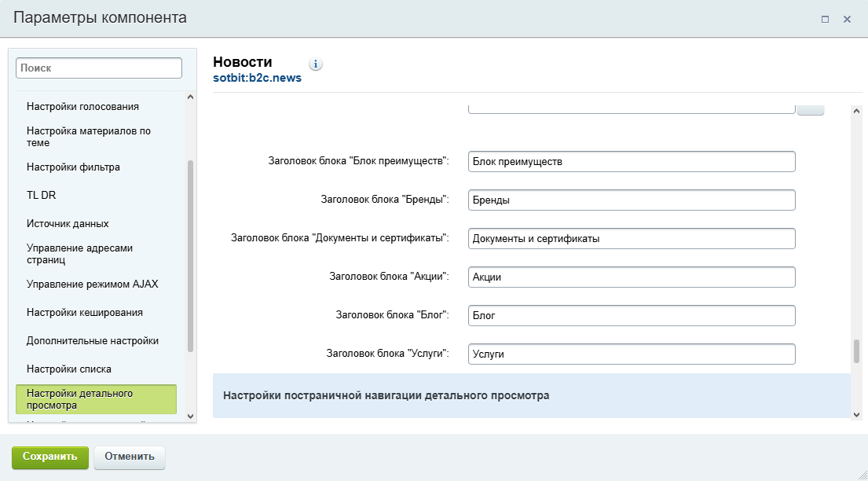The image size is (868, 481).
Task: Click the left sidebar scroll up arrow
Action: [x=190, y=97]
